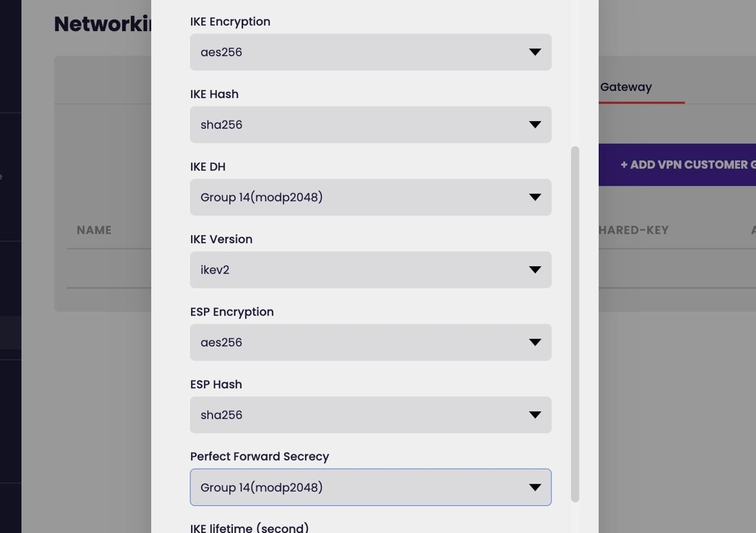Click the ESP Encryption dropdown arrow
The width and height of the screenshot is (756, 533).
click(535, 342)
